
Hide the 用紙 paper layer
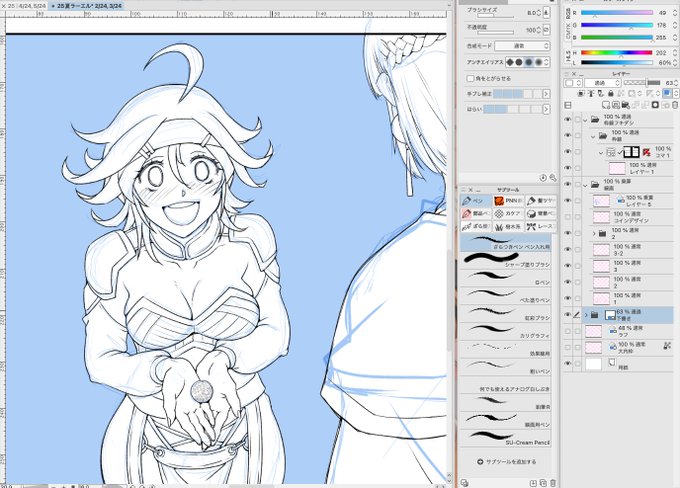click(x=568, y=364)
